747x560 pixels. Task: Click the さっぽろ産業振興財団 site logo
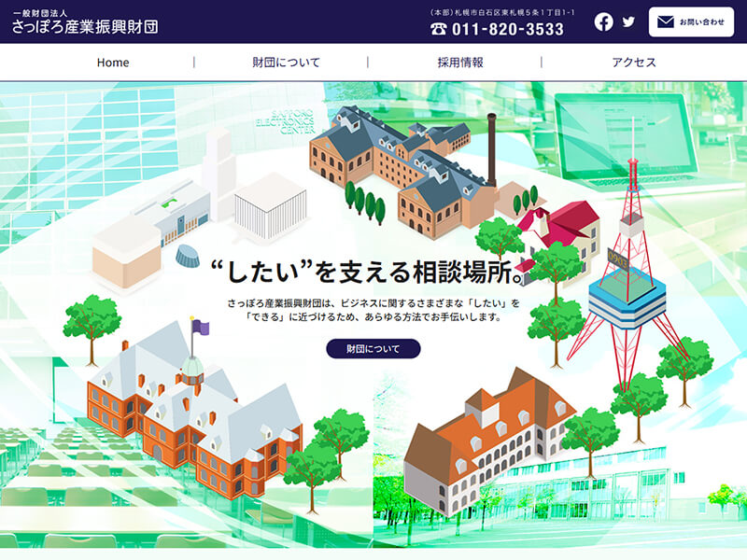click(x=85, y=21)
